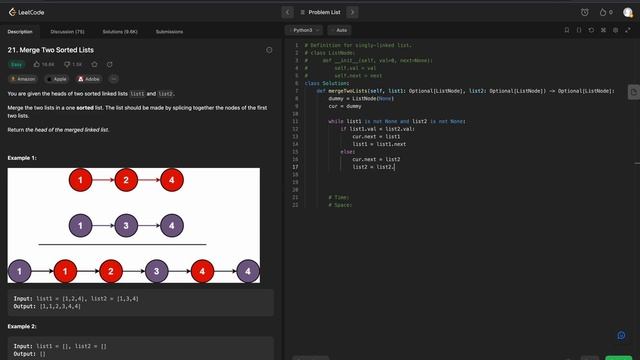
Task: Click the Example 1 linked list image
Action: 134,225
